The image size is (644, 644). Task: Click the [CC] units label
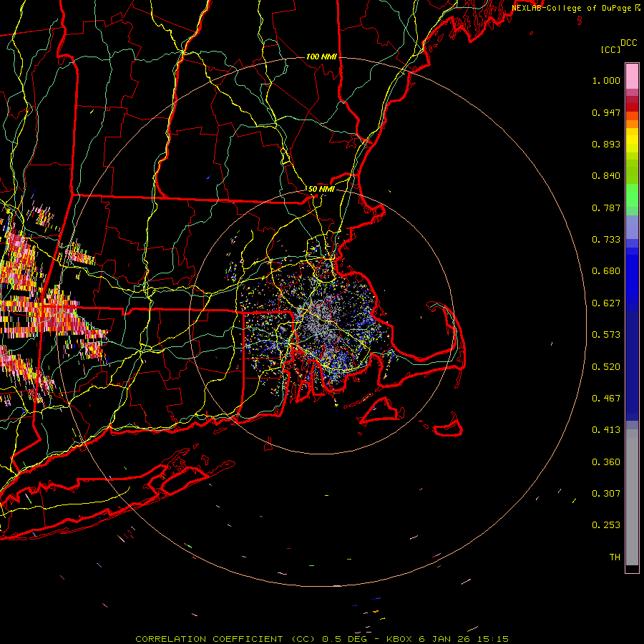click(x=610, y=50)
